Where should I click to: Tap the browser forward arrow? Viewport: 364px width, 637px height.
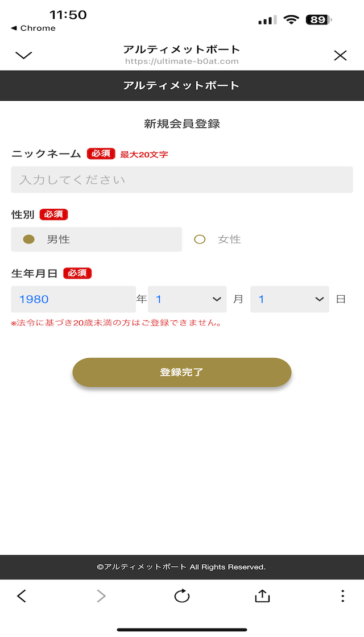[101, 595]
